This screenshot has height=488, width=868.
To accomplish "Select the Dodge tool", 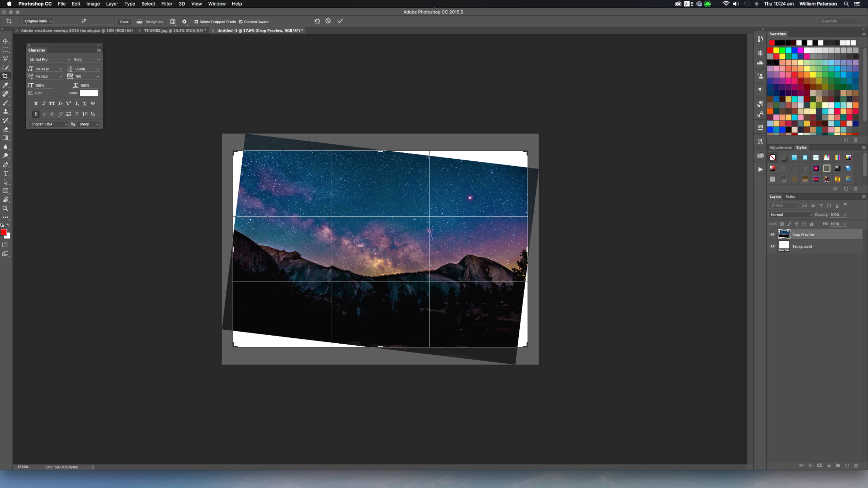I will 6,156.
